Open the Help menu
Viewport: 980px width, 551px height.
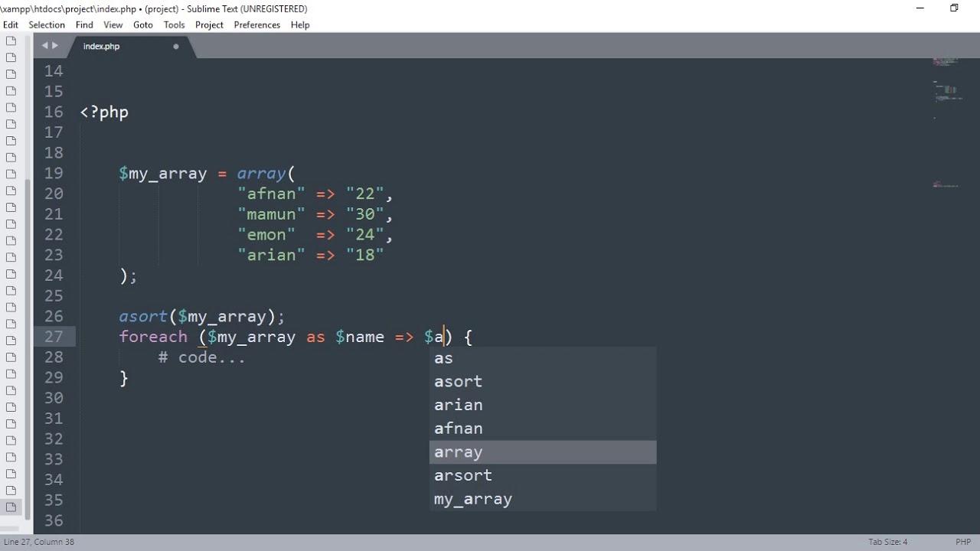click(300, 24)
